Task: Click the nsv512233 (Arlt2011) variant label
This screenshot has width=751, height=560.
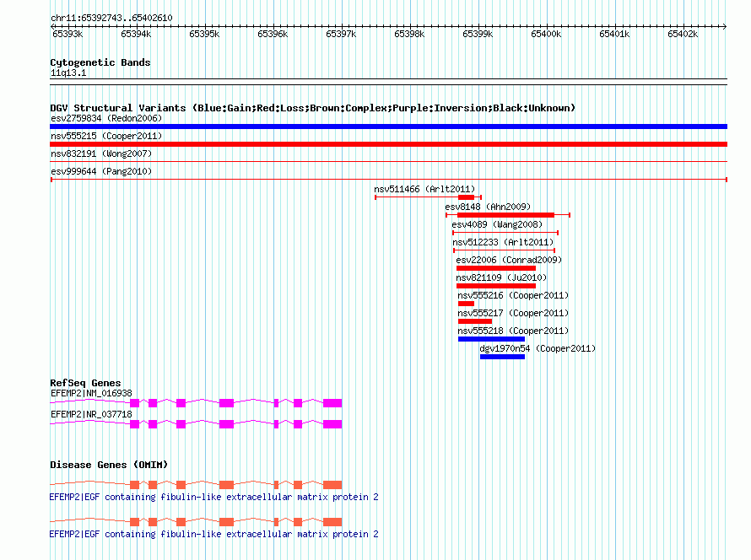Action: [x=503, y=242]
